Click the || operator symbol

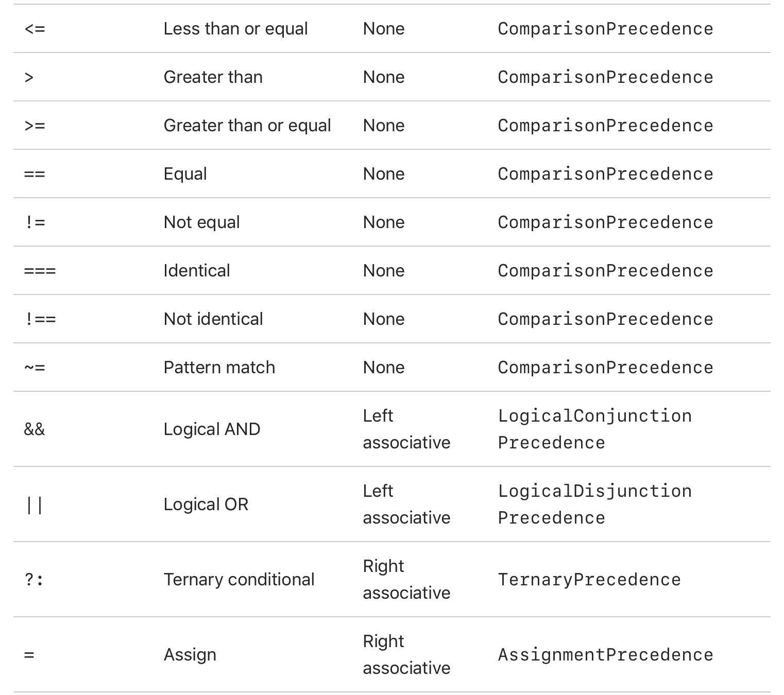pos(35,505)
